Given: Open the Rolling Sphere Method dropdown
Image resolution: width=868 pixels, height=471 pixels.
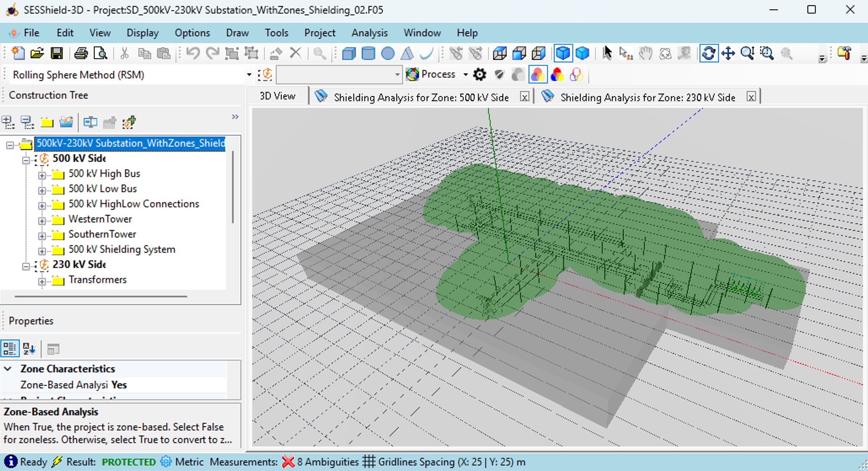Looking at the screenshot, I should (249, 75).
